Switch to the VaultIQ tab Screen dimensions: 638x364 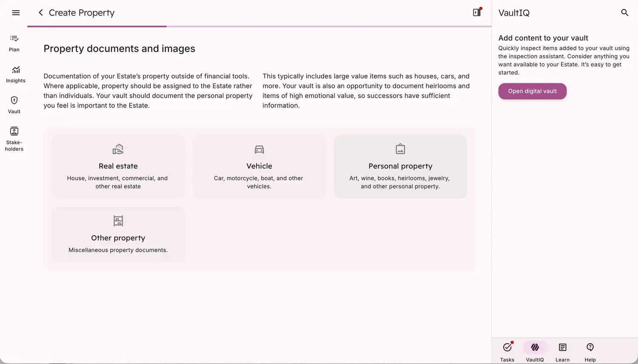(x=535, y=352)
